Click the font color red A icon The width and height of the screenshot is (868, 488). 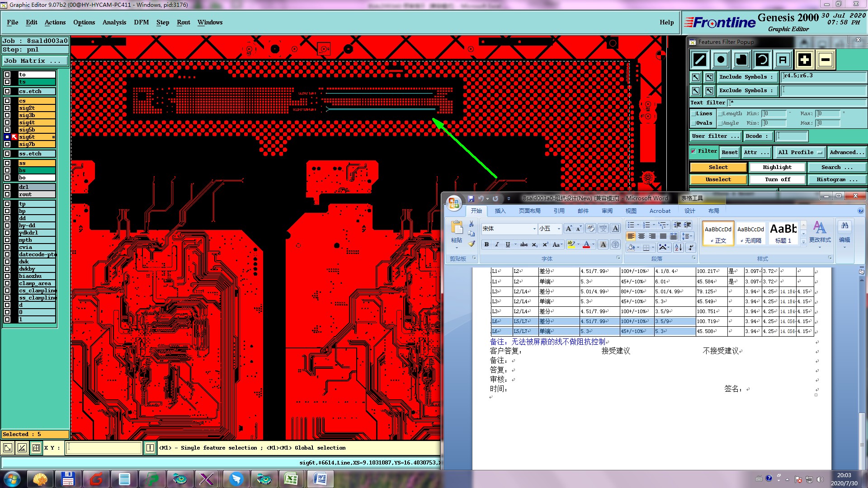[586, 244]
